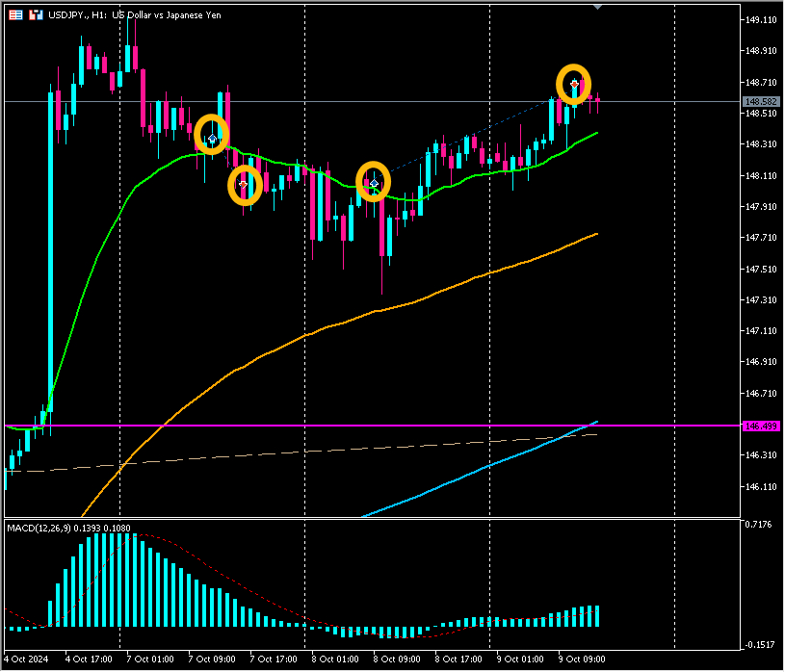Click the 4 Oct 2024 date label
This screenshot has width=785, height=672.
point(27,659)
